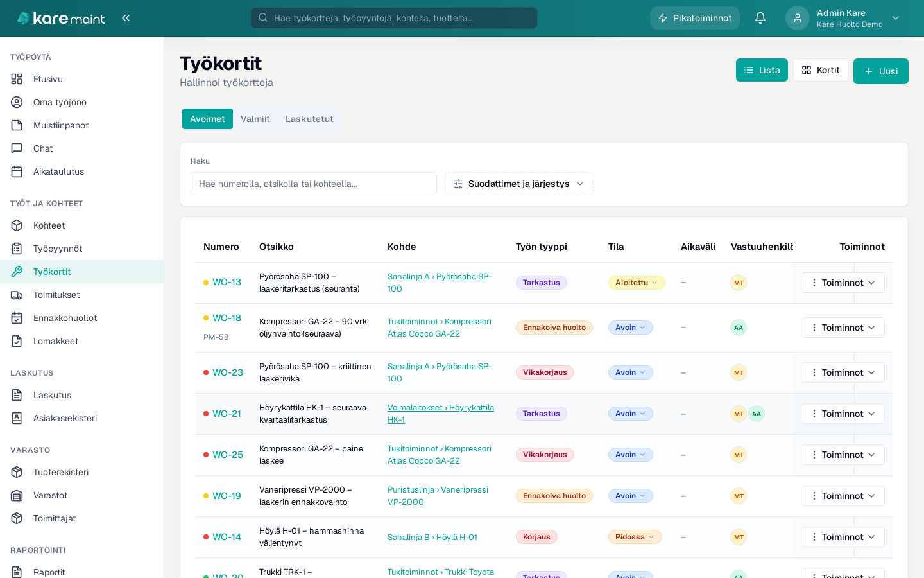Go to Työkortit in sidebar

coord(82,272)
